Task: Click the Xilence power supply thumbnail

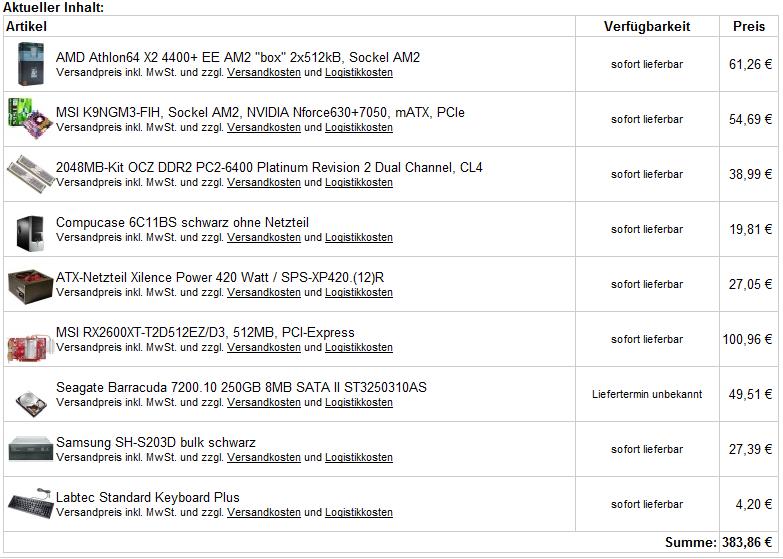Action: (x=30, y=286)
